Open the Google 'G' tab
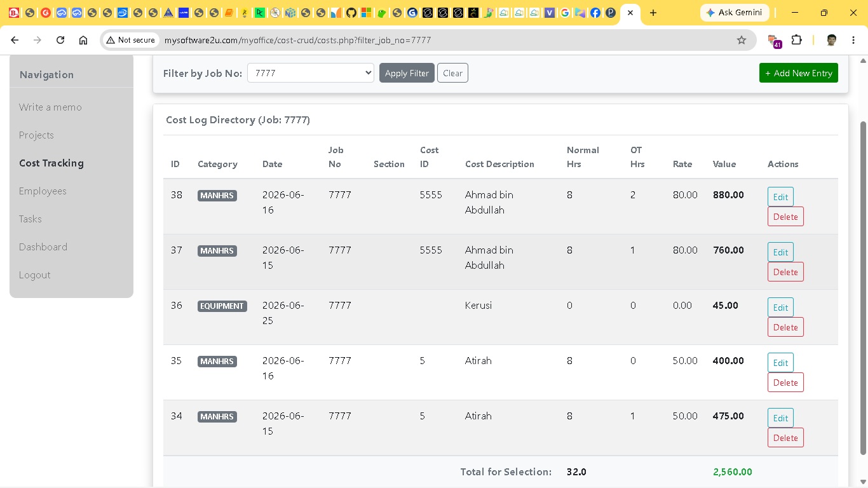Screen dimensions: 868x488 point(565,13)
